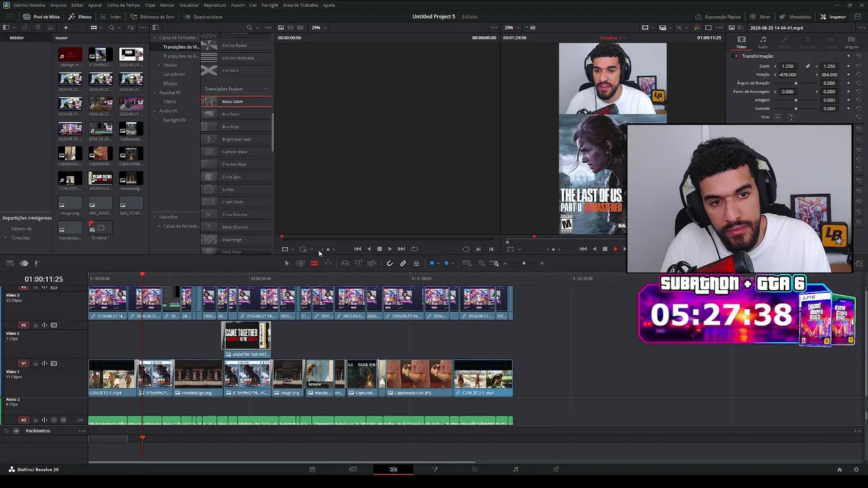Lock the V2 video track
This screenshot has width=868, height=488.
36,325
